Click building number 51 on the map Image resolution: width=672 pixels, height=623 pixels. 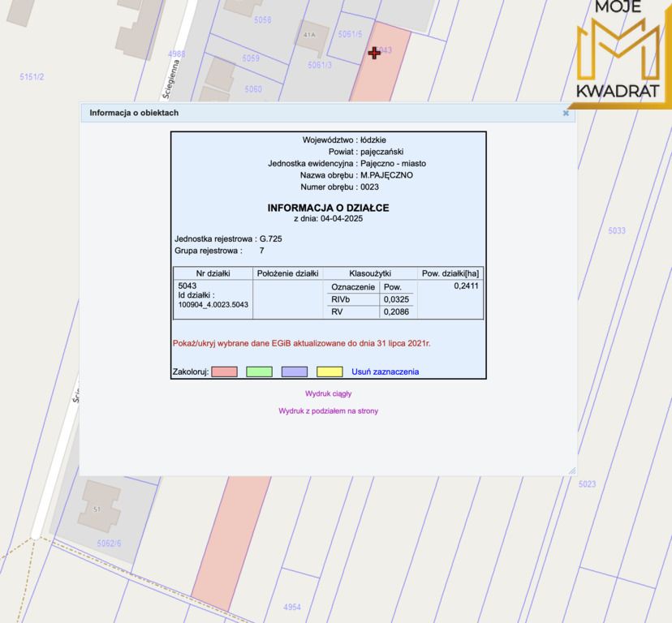click(97, 509)
